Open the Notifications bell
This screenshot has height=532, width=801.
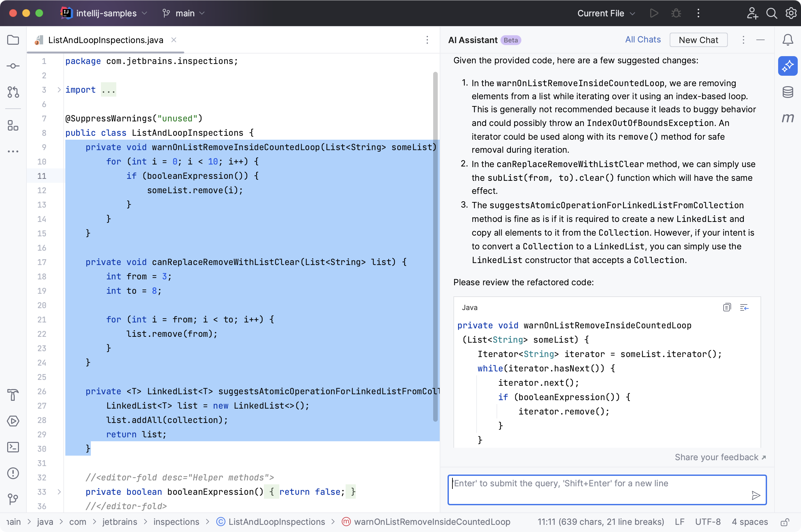tap(788, 40)
